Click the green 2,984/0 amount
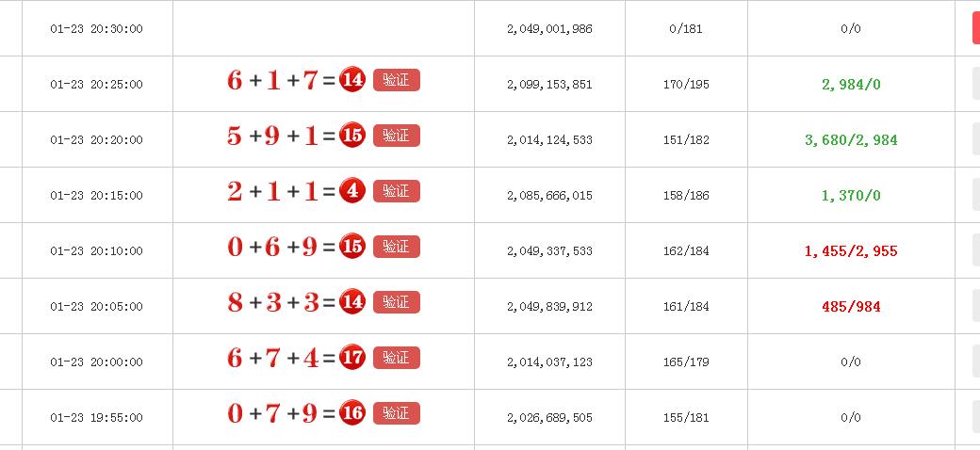Viewport: 980px width, 450px height. [851, 85]
